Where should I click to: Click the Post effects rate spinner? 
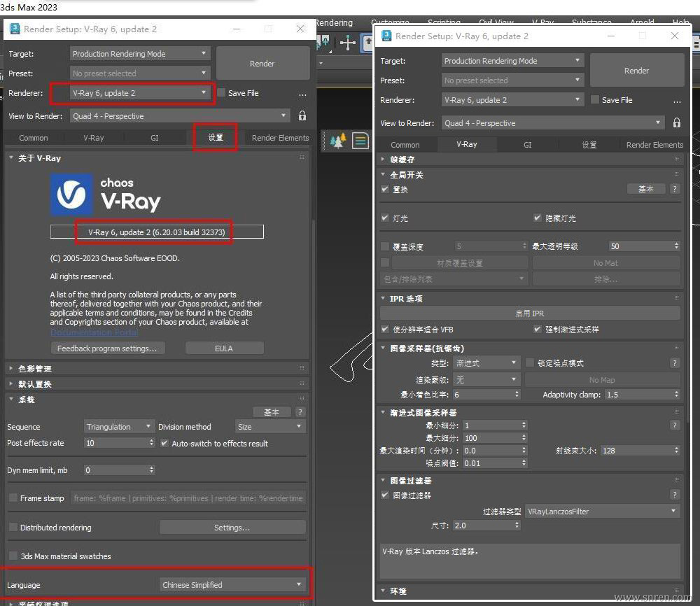point(151,443)
